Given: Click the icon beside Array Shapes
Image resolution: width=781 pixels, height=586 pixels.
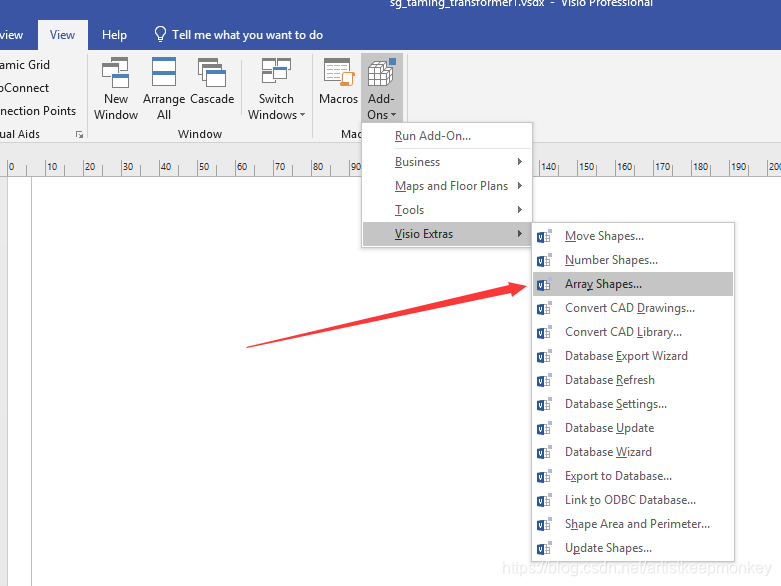Looking at the screenshot, I should (544, 284).
